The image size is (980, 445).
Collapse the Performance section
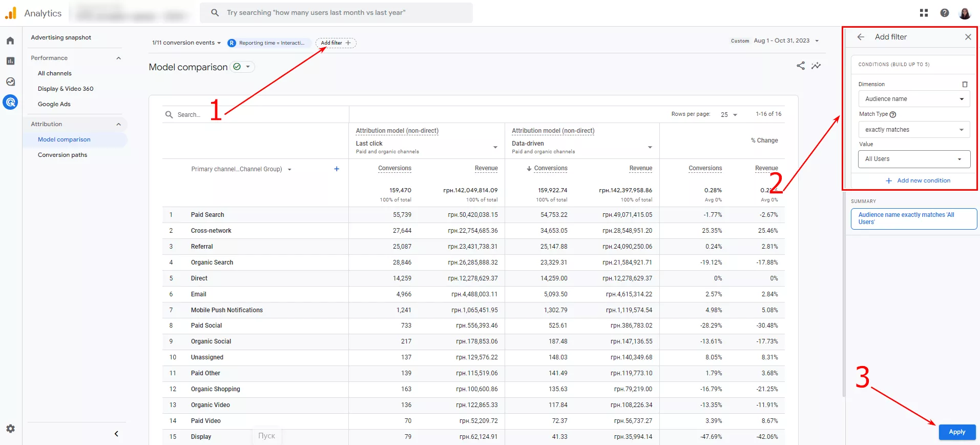[119, 58]
